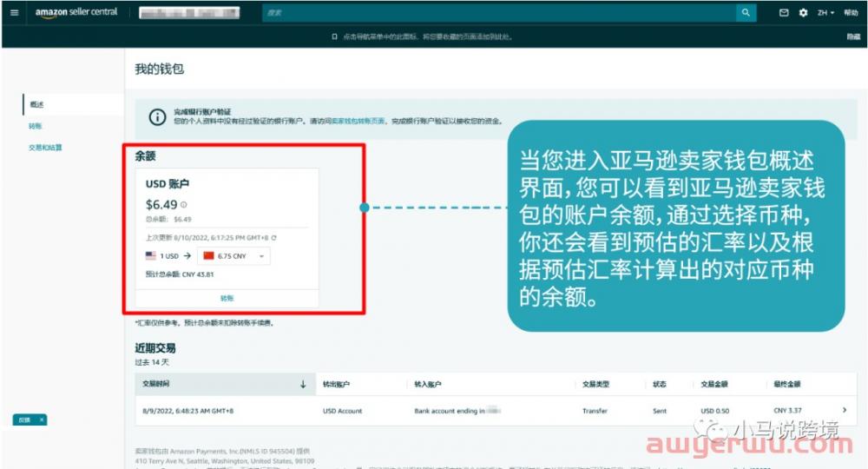
Task: Click the USD Account cell
Action: 342,411
